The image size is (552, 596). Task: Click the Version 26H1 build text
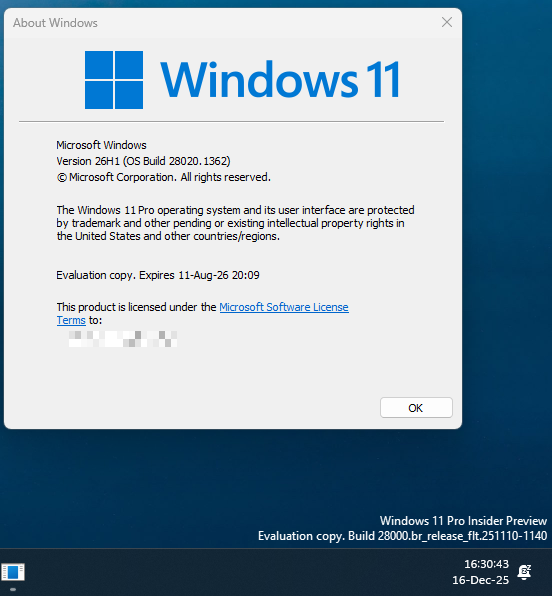pyautogui.click(x=143, y=161)
